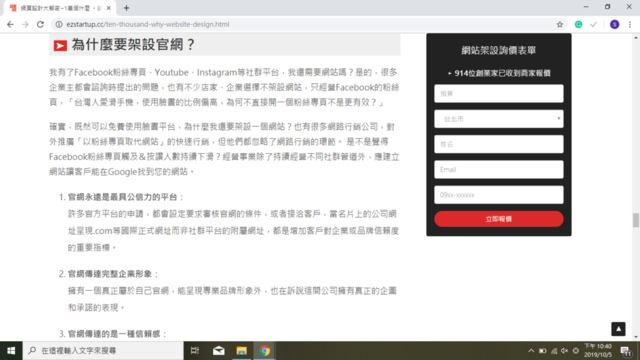This screenshot has height=360, width=640.
Task: Open Task View on the taskbar
Action: 195,351
